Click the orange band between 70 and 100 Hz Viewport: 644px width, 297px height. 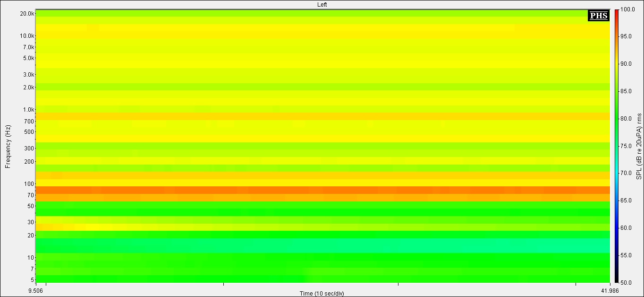(x=322, y=190)
